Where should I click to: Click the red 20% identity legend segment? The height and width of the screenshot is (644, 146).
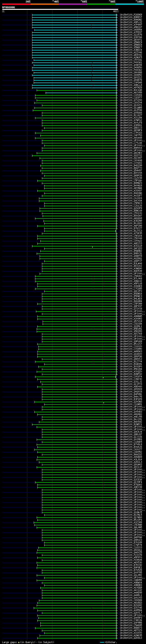pyautogui.click(x=16, y=4)
